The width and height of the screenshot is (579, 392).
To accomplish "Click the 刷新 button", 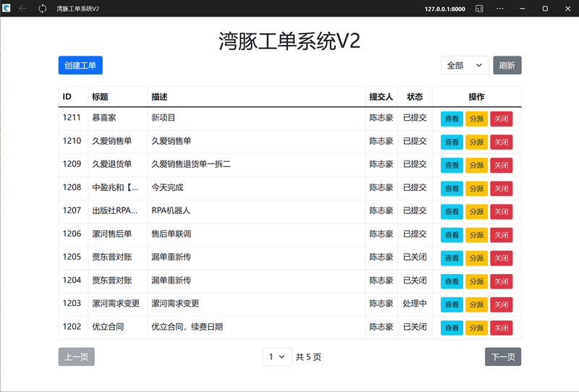I will tap(507, 65).
